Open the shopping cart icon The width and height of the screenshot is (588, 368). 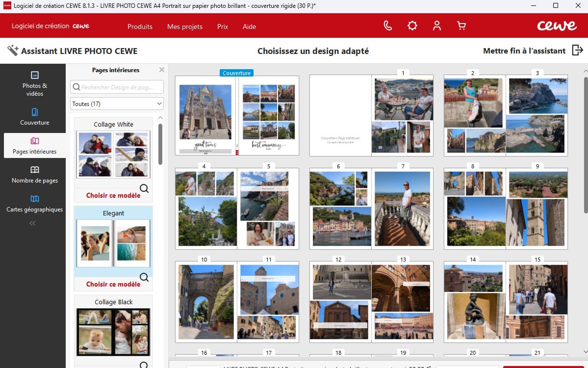point(461,26)
